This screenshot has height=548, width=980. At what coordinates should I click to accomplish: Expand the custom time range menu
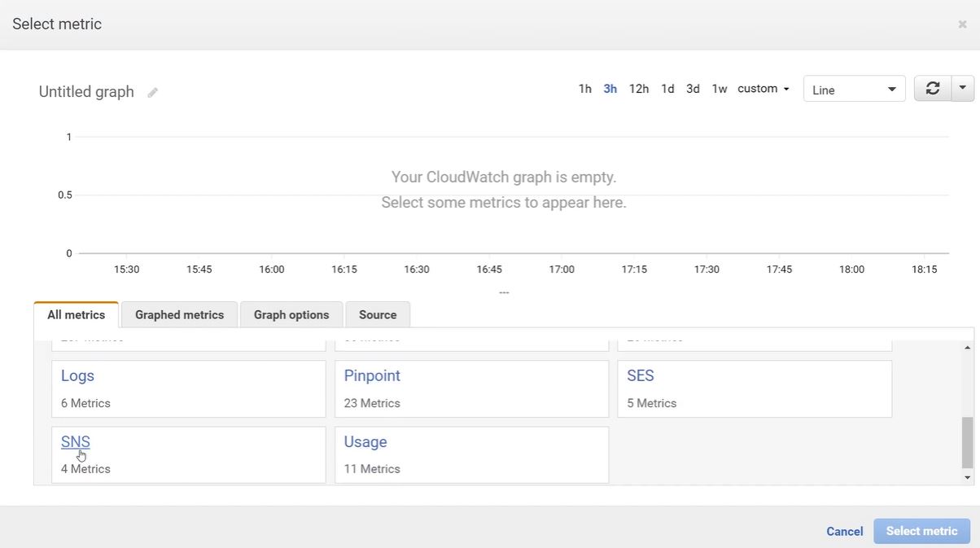tap(763, 89)
